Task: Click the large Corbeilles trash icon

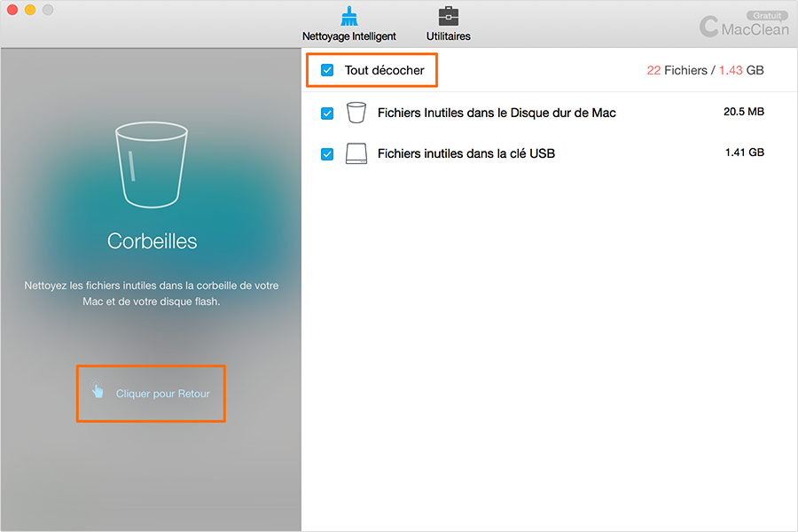Action: click(152, 164)
